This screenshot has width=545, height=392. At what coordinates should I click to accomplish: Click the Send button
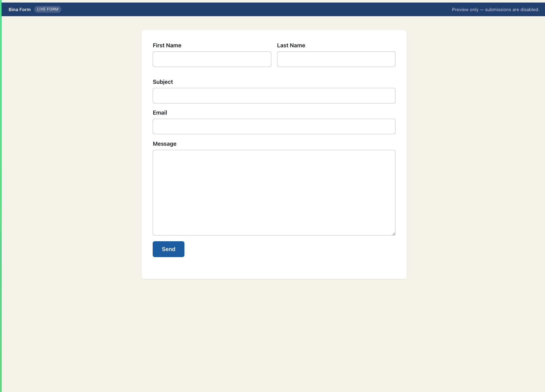pyautogui.click(x=169, y=249)
